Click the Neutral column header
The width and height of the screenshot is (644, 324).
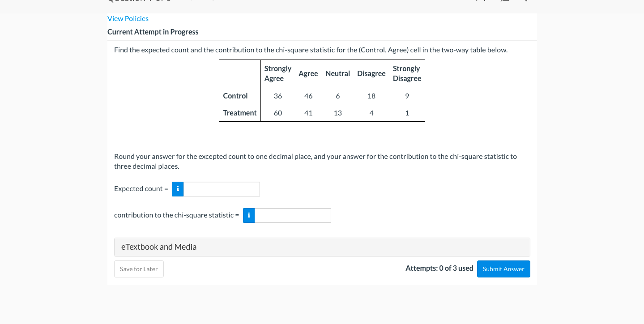click(338, 73)
